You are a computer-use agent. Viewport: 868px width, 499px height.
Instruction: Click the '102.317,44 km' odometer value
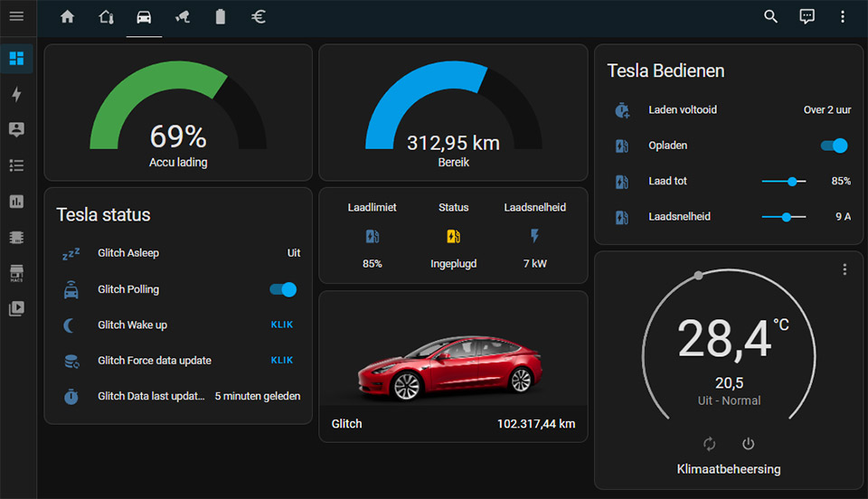536,424
